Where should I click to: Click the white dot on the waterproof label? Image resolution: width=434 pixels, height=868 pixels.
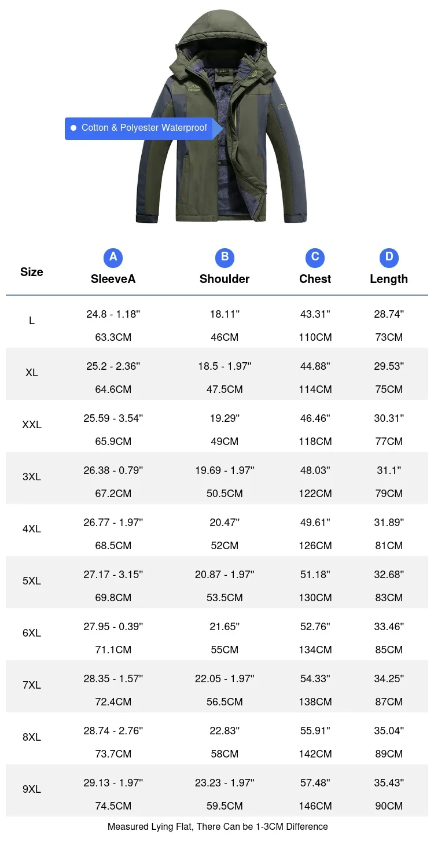pos(73,128)
